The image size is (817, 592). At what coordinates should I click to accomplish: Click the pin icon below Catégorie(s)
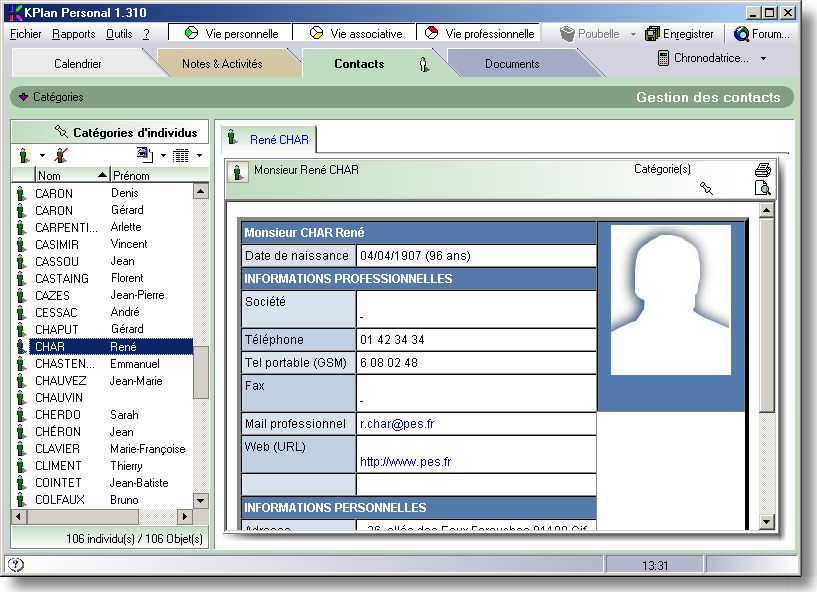point(706,188)
